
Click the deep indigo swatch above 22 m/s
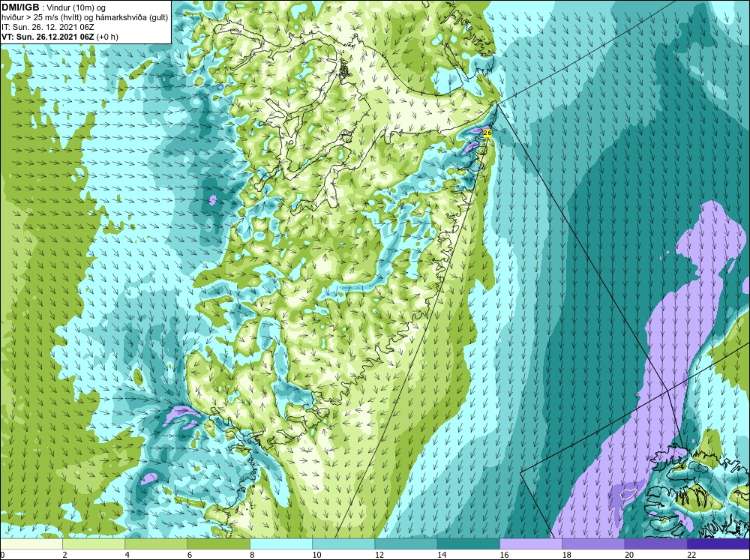718,544
